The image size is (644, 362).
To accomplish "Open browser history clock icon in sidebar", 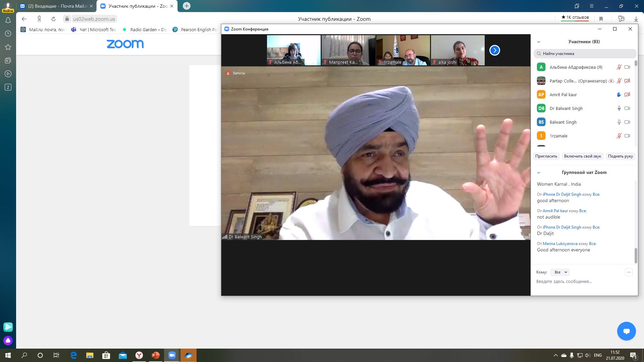I will coord(8,34).
